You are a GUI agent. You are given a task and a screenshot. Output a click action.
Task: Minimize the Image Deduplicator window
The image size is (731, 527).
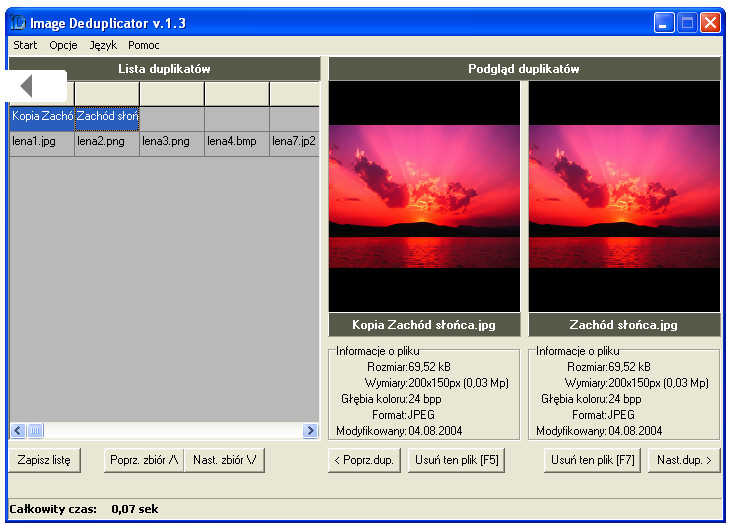664,22
